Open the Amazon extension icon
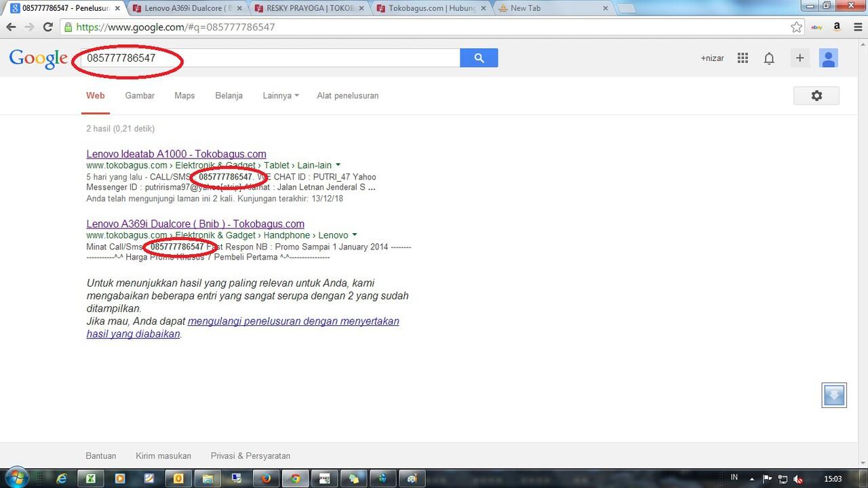The image size is (868, 488). [x=837, y=27]
